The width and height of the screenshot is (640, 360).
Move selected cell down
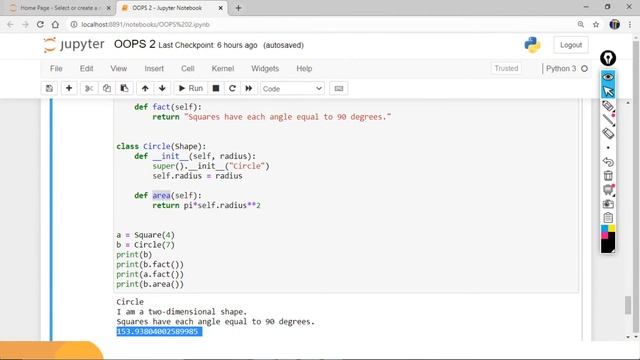click(x=162, y=89)
